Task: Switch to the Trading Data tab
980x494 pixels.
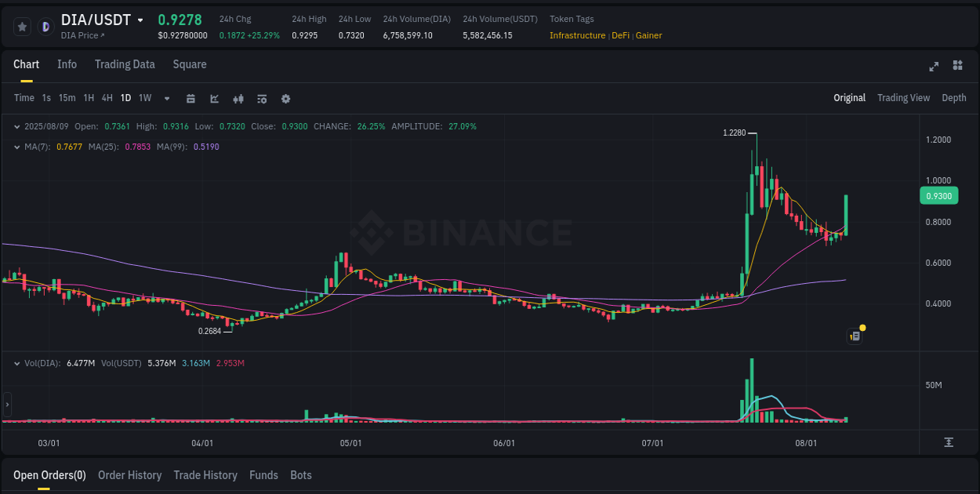Action: point(125,64)
